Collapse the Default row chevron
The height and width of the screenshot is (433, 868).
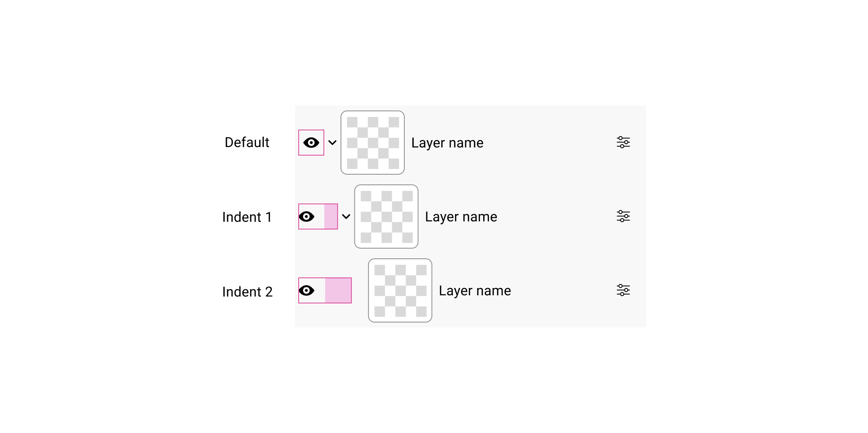[332, 143]
